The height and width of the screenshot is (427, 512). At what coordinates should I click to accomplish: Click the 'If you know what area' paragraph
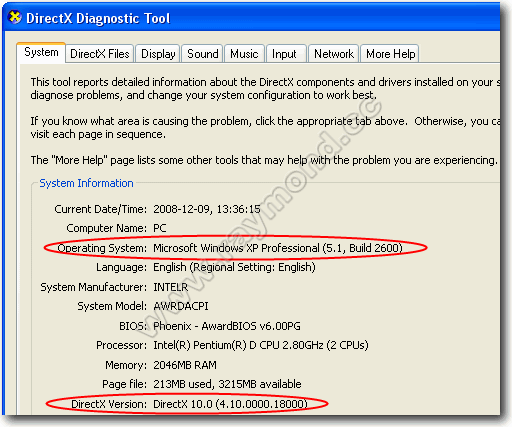[265, 128]
